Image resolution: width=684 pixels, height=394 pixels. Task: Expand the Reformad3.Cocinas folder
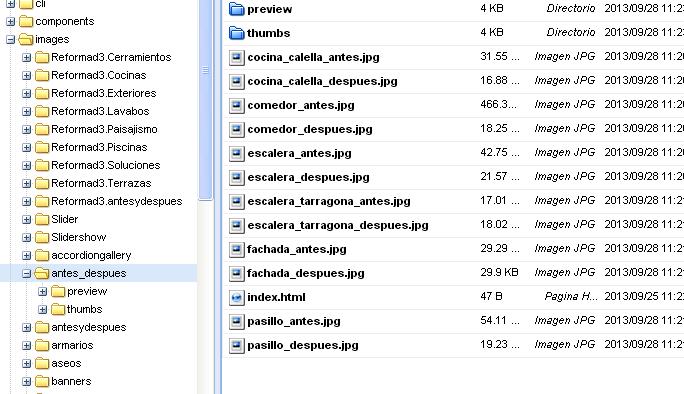point(27,75)
